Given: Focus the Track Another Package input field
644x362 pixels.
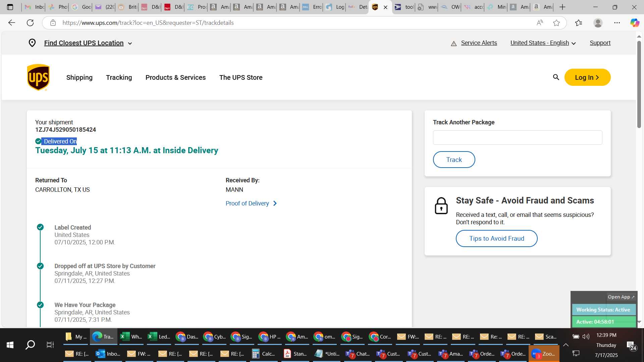Looking at the screenshot, I should 517,138.
